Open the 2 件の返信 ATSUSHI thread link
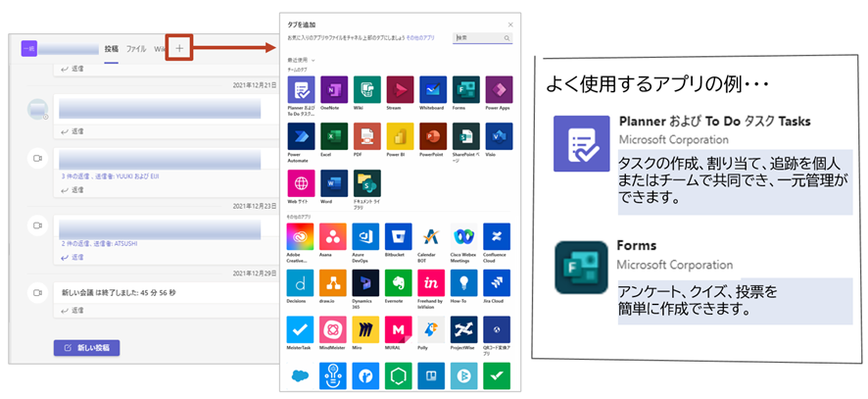Screen dimensions: 868x399 coord(99,243)
